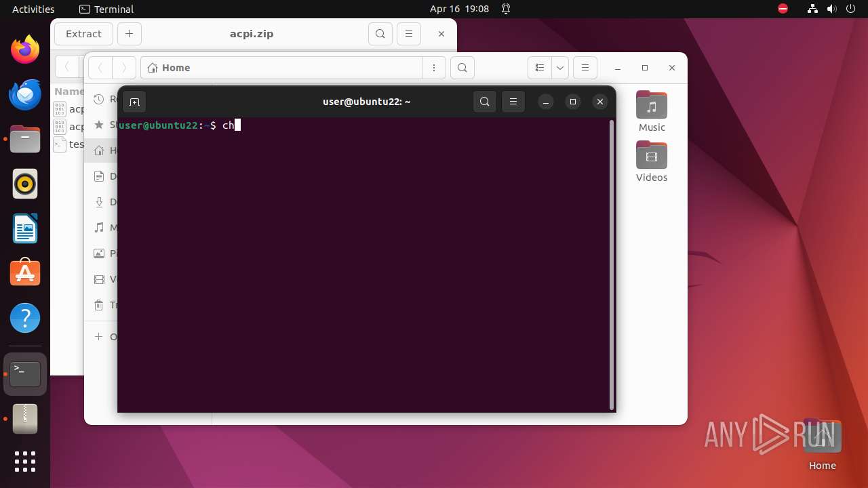Open LibreOffice Writer from the dock
This screenshot has width=868, height=488.
click(x=25, y=228)
